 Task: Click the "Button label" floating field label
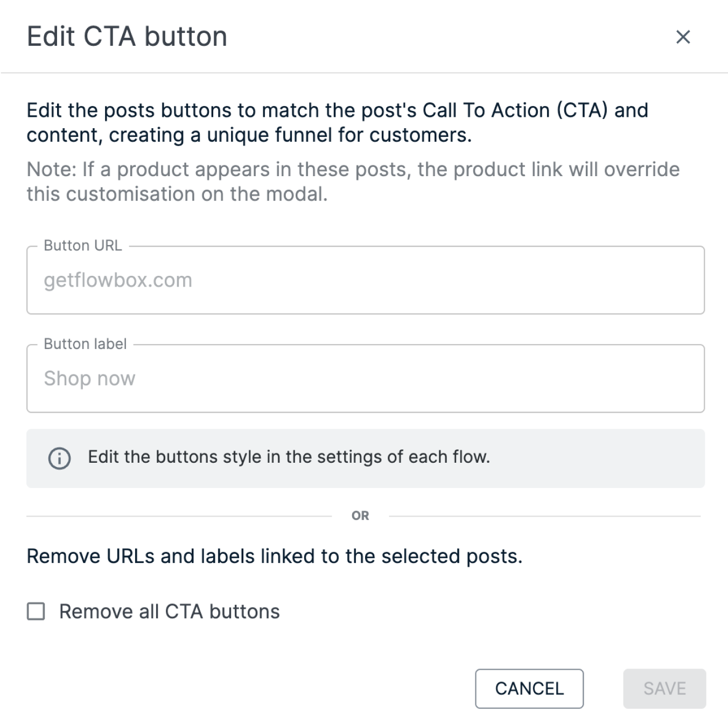85,344
